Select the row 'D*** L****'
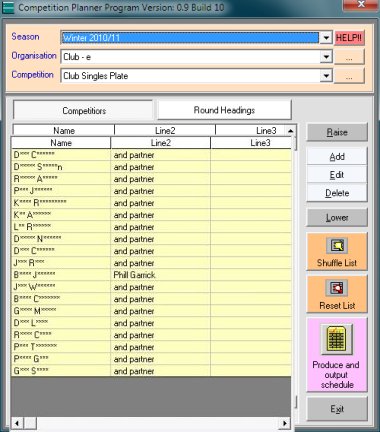This screenshot has width=380, height=432. pos(151,323)
